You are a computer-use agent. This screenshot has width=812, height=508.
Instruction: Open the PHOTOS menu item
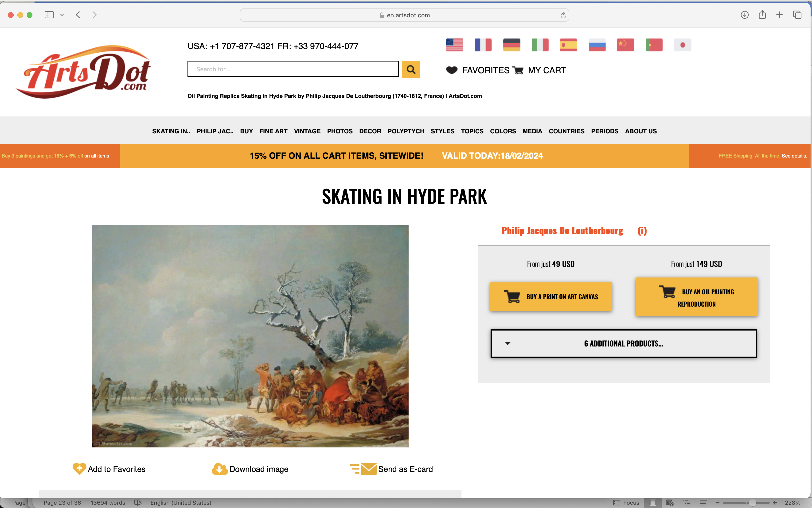340,131
